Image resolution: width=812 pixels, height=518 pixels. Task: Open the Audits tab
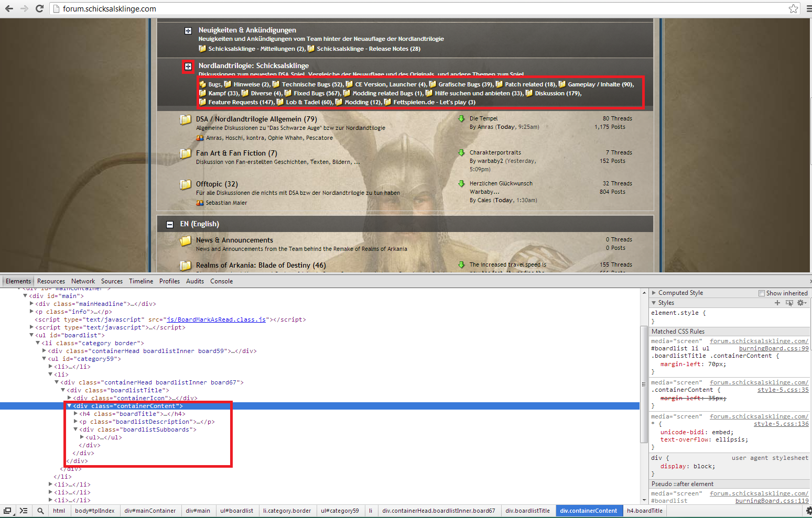(x=195, y=281)
